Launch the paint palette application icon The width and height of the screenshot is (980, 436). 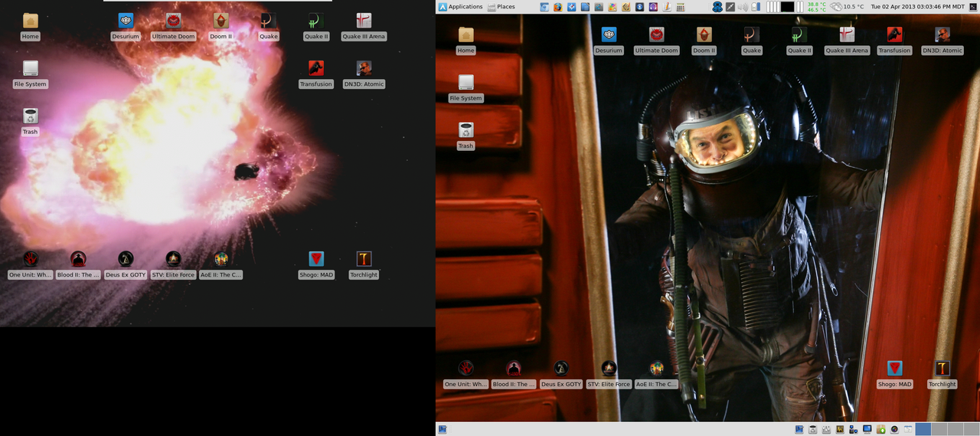tap(612, 7)
